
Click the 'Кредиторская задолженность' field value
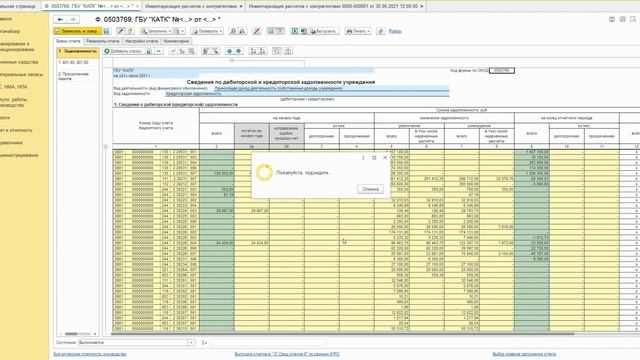(307, 93)
